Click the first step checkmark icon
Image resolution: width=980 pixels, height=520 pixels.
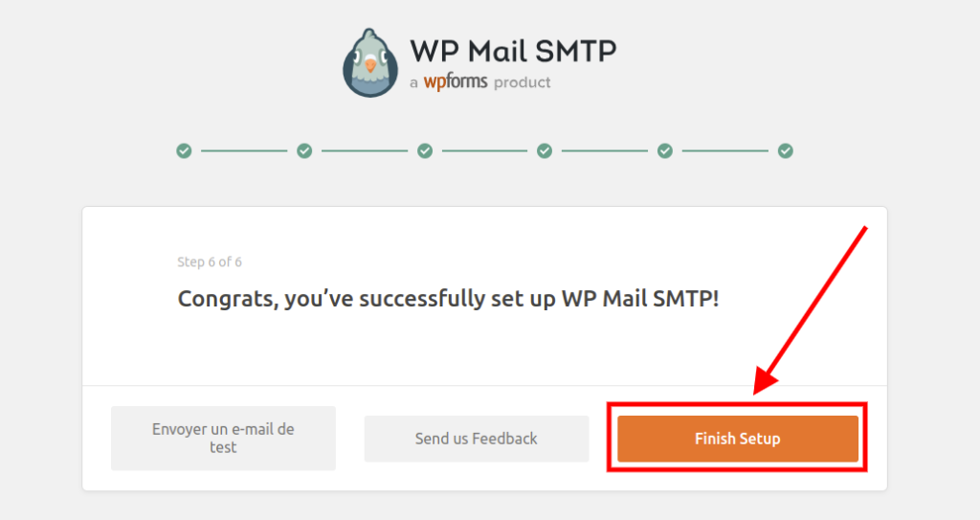[x=184, y=150]
